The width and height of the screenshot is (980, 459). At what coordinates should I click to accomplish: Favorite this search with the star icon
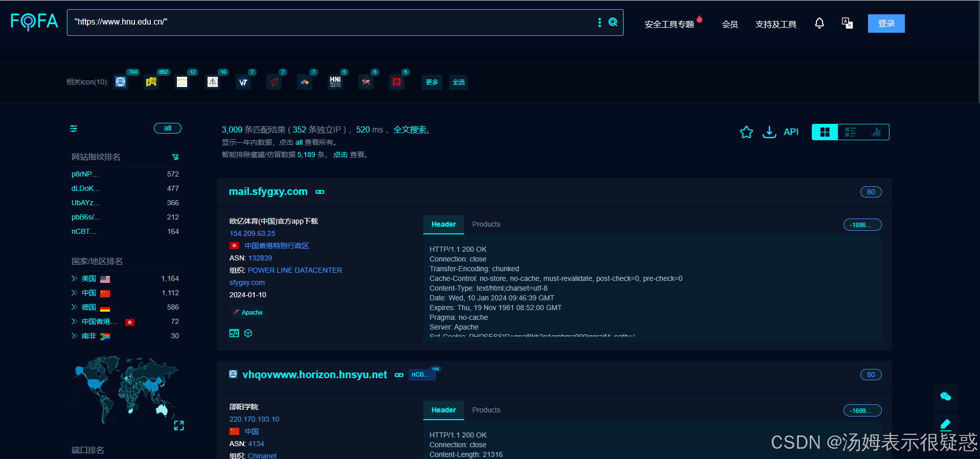pyautogui.click(x=746, y=132)
